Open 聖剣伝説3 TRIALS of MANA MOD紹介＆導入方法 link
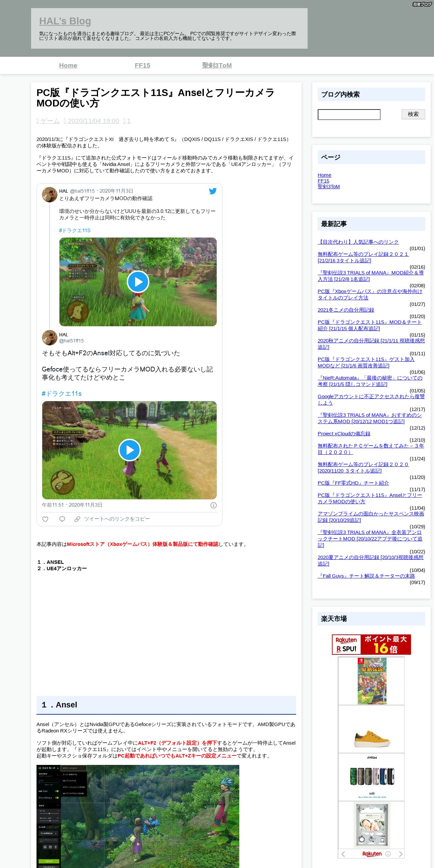Screen dimensions: 434x868 click(x=371, y=276)
